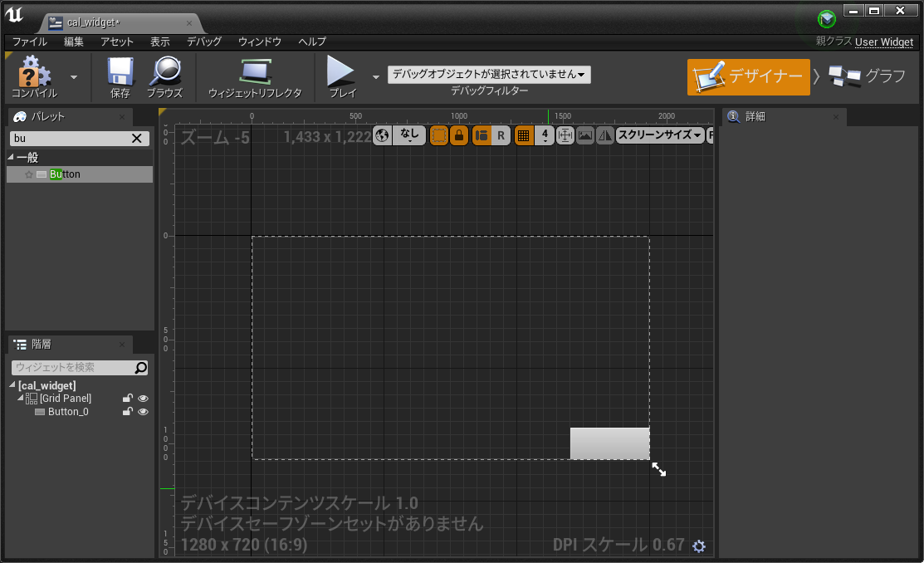Open the compile options dropdown arrow
The width and height of the screenshot is (924, 563).
tap(74, 77)
